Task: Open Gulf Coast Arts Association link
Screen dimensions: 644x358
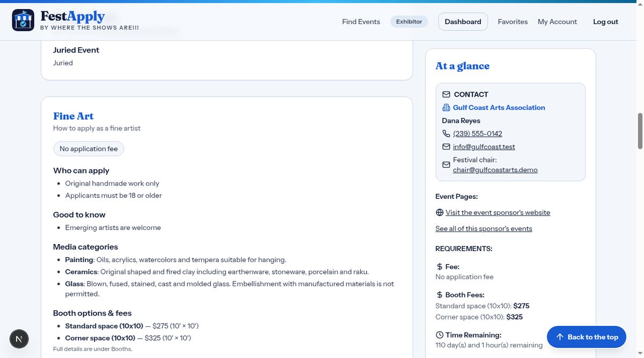Action: click(499, 108)
